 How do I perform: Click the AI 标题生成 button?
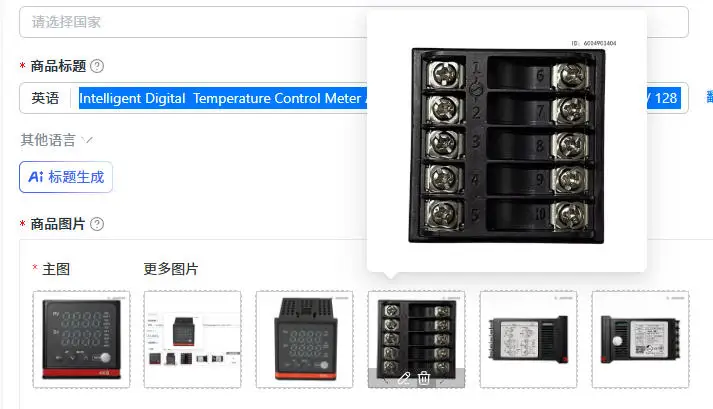point(66,177)
